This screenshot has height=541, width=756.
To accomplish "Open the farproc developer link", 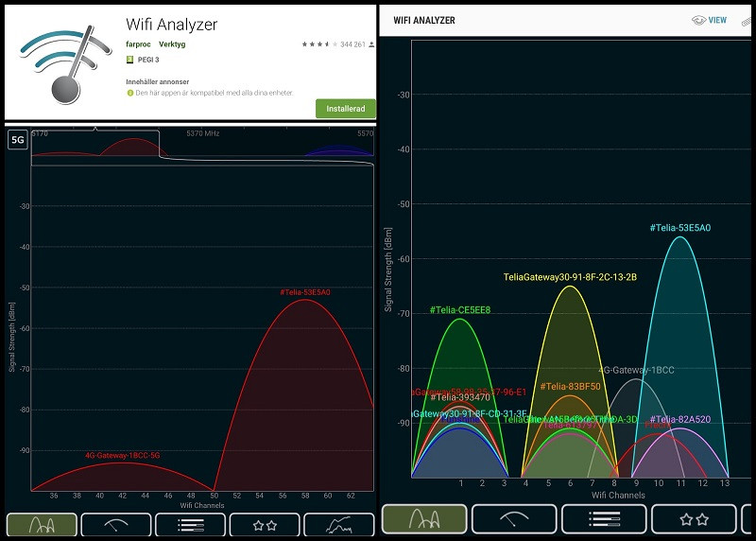I will click(138, 44).
